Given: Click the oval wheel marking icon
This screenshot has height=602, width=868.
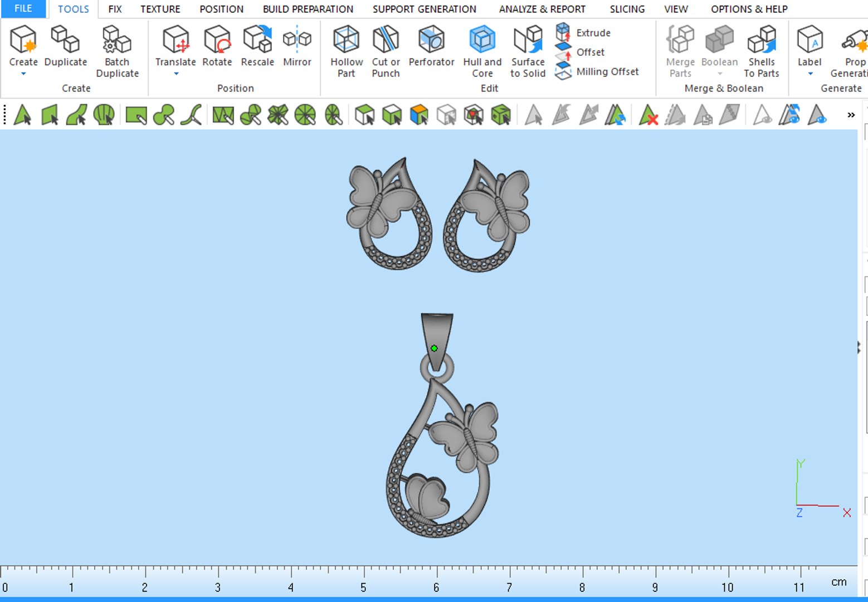Looking at the screenshot, I should (333, 115).
